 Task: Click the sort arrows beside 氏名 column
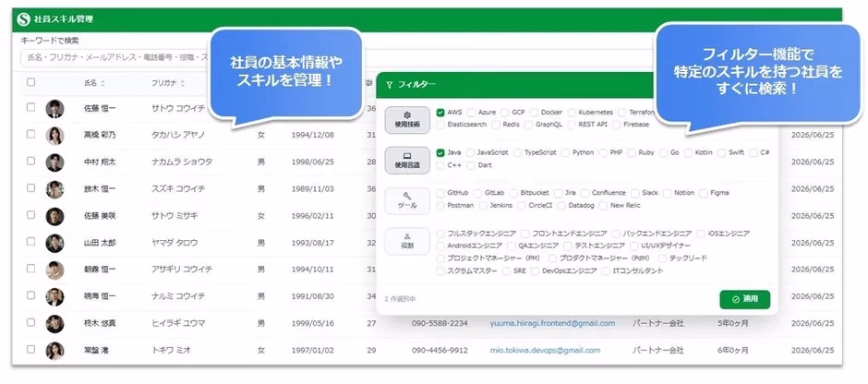pyautogui.click(x=102, y=83)
